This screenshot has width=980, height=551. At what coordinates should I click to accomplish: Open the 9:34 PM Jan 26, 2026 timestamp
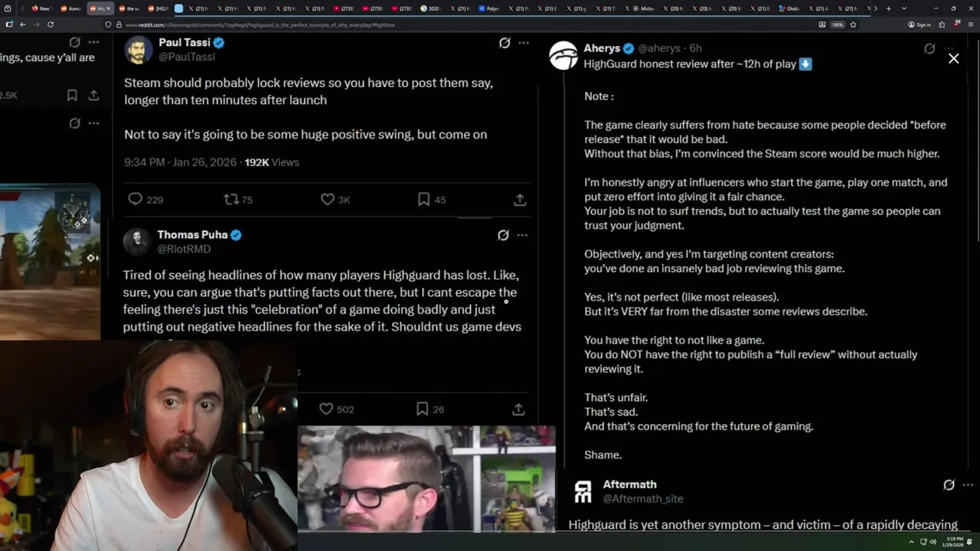pyautogui.click(x=181, y=162)
